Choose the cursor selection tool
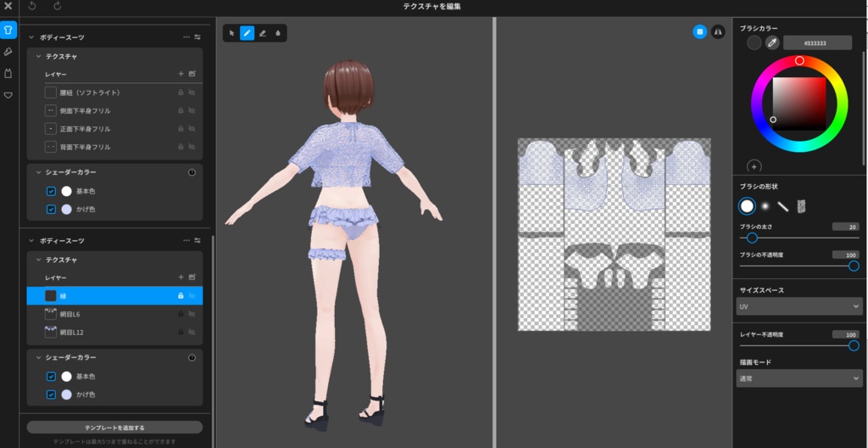868x448 pixels. click(x=231, y=33)
